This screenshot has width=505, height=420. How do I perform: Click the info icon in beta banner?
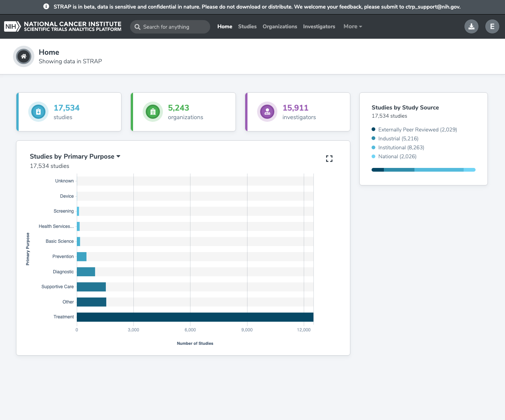[46, 7]
